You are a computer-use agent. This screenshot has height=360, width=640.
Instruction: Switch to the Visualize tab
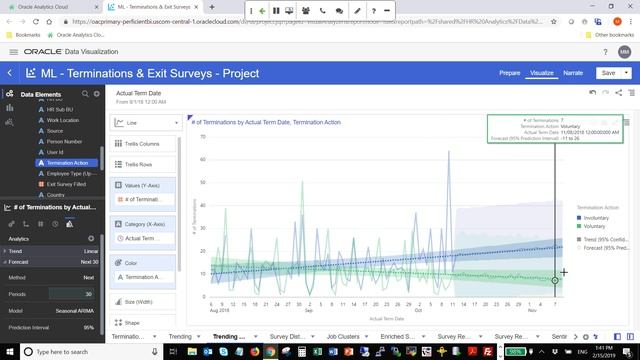(x=542, y=73)
